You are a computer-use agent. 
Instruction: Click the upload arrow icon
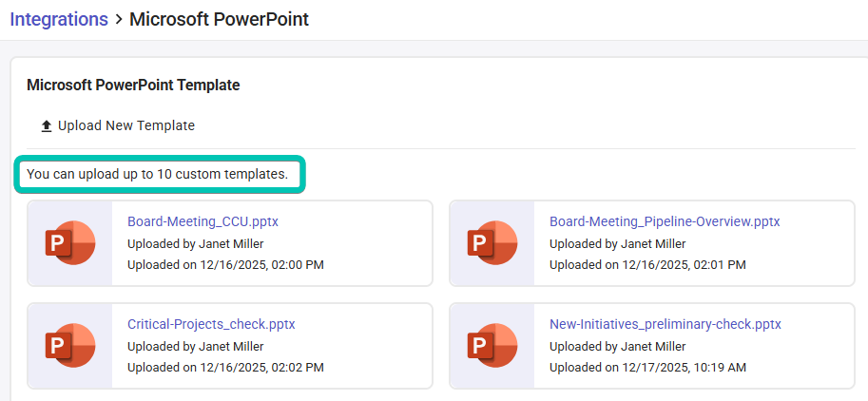pyautogui.click(x=46, y=126)
